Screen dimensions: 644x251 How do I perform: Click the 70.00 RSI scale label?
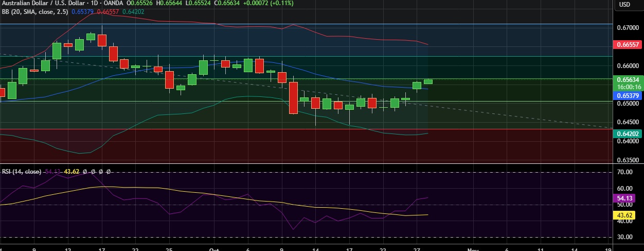[x=624, y=173]
